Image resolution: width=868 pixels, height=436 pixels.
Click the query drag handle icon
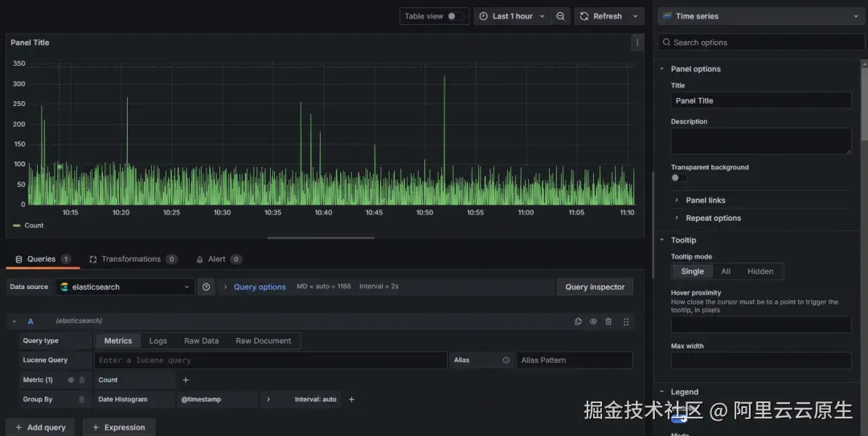coord(626,321)
